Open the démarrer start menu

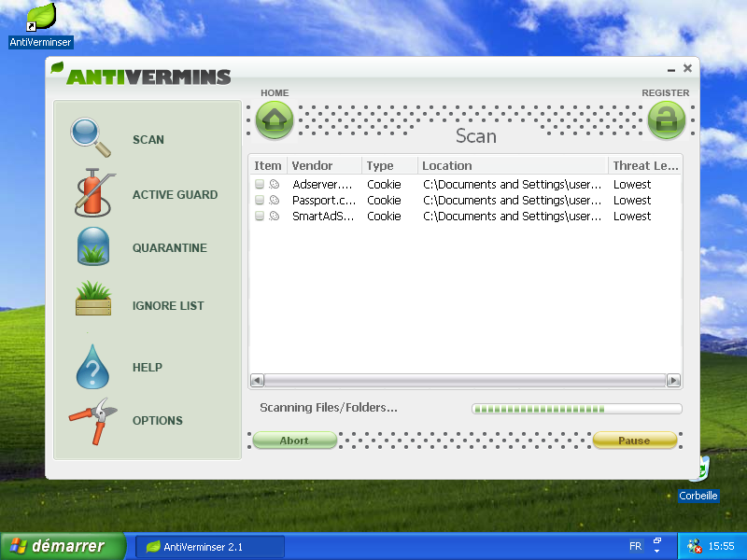[x=63, y=546]
